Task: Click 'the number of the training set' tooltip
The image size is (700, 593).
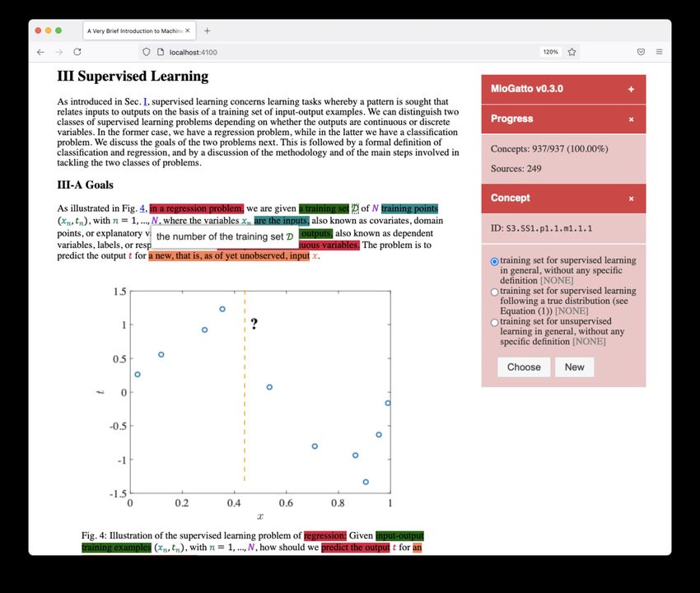Action: 225,236
